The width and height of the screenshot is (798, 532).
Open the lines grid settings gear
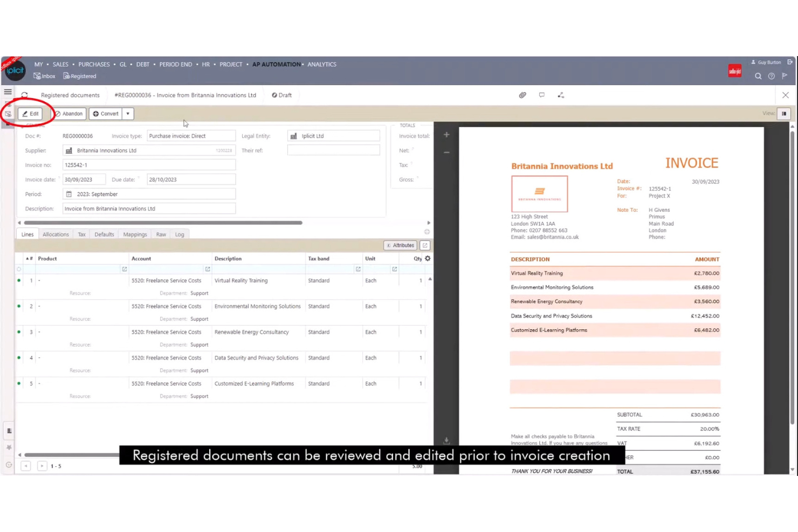pyautogui.click(x=428, y=258)
